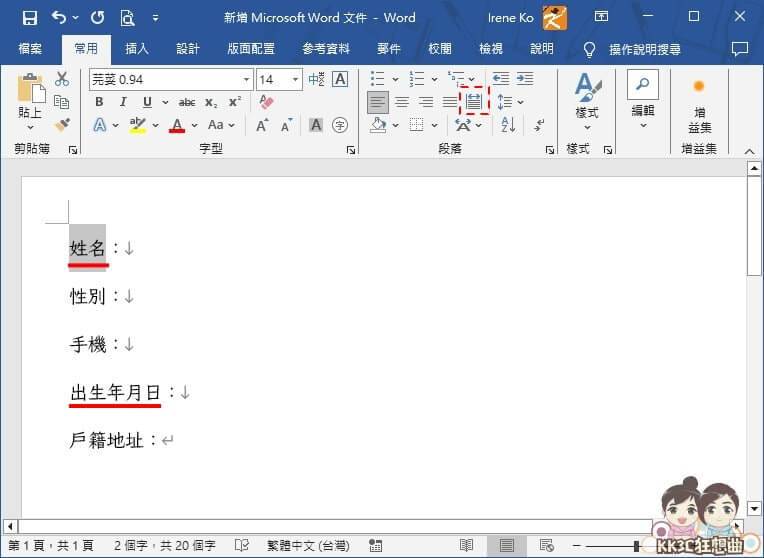764x558 pixels.
Task: Toggle superscript x² formatting
Action: 235,102
